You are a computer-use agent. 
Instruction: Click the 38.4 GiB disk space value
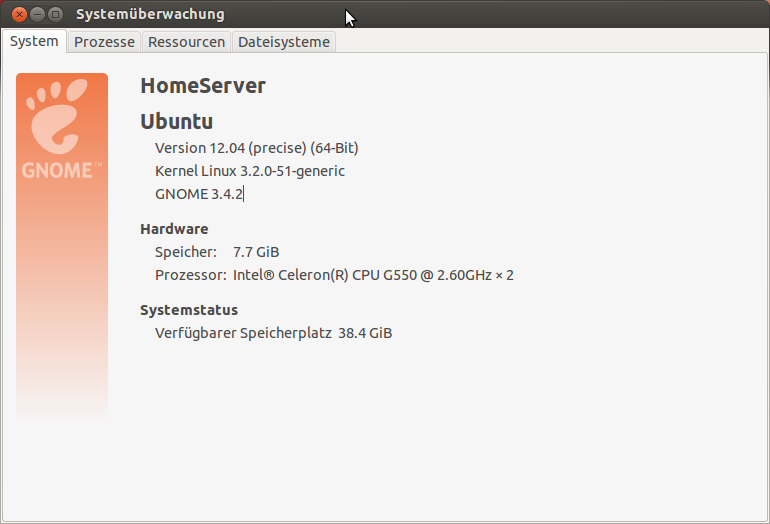365,333
